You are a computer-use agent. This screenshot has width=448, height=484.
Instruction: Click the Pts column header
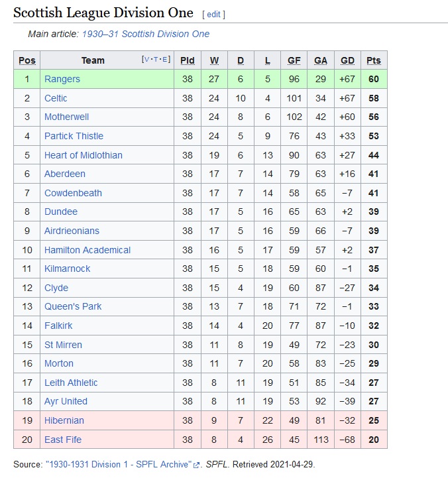tap(374, 60)
